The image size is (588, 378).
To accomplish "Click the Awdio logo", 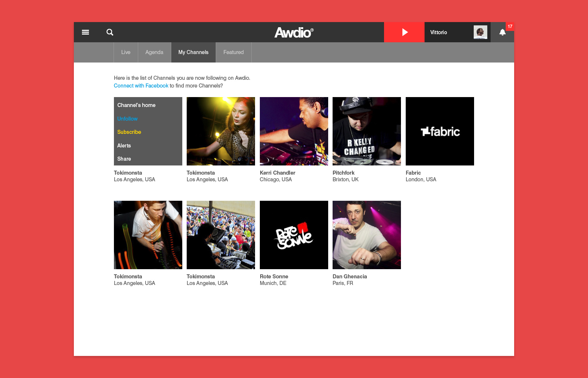I will tap(294, 33).
